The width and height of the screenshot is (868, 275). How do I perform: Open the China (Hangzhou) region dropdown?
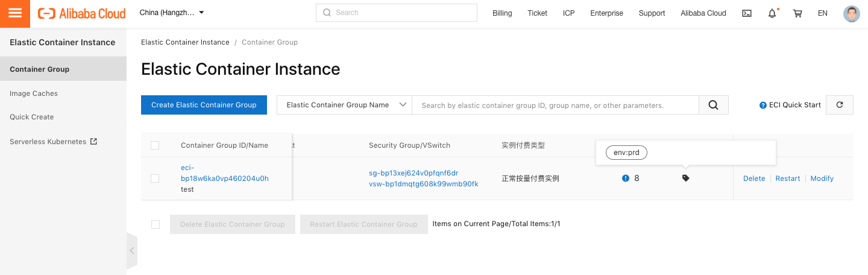click(172, 13)
